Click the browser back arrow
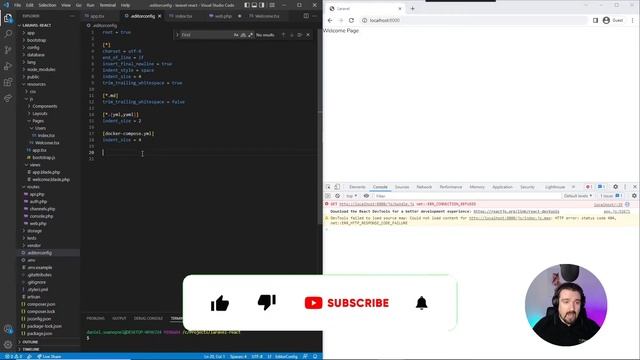This screenshot has width=640, height=360. pyautogui.click(x=330, y=20)
